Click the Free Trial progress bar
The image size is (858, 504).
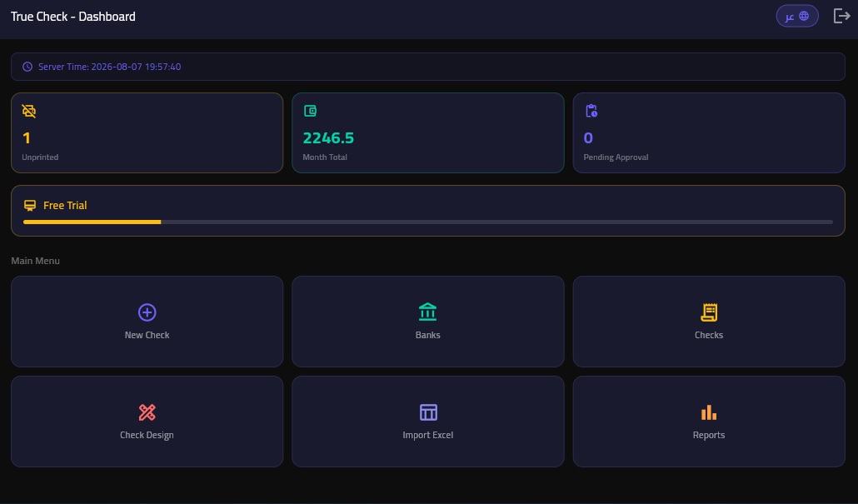[428, 222]
